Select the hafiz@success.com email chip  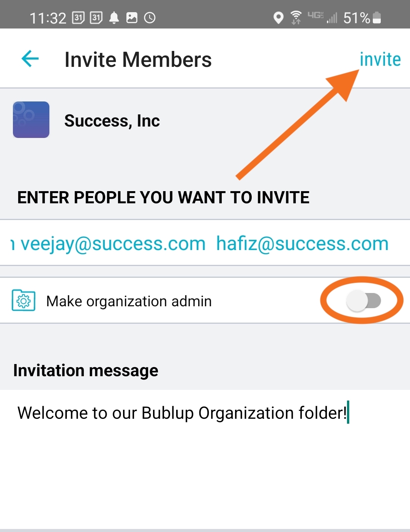point(303,244)
